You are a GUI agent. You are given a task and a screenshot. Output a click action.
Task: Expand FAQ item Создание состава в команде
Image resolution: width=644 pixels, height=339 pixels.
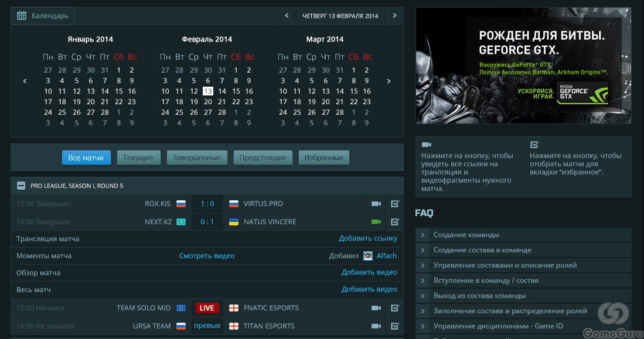(x=523, y=250)
